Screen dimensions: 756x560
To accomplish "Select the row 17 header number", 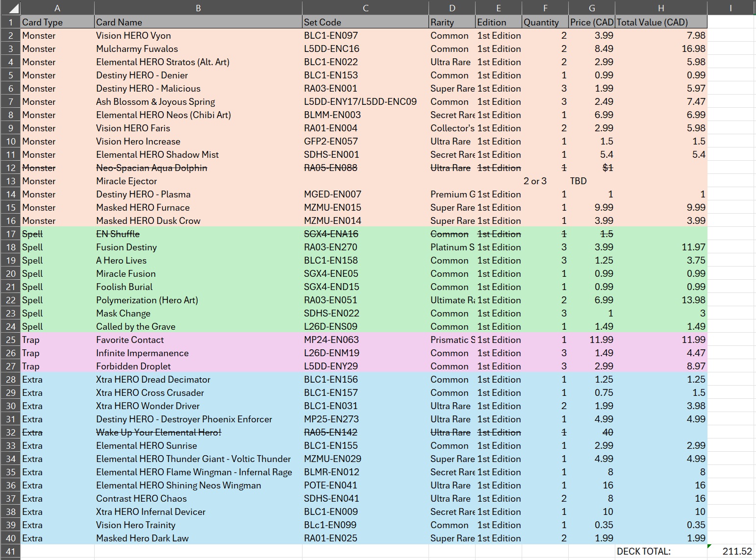I will (x=10, y=234).
